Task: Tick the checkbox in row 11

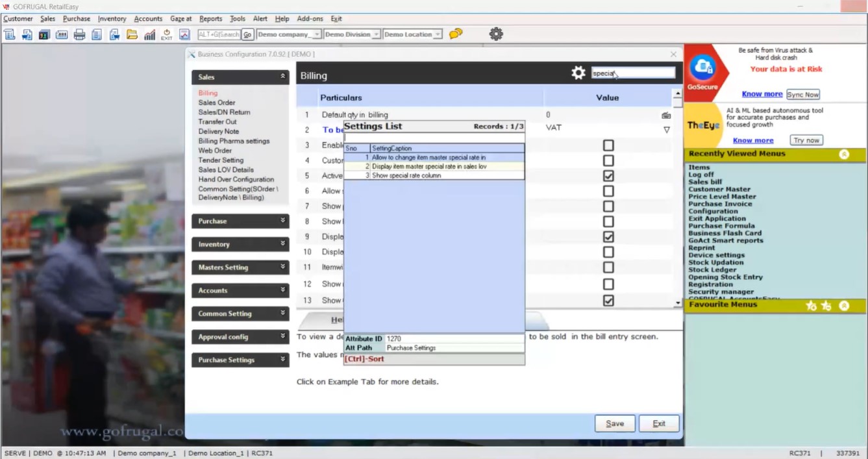Action: [x=608, y=267]
